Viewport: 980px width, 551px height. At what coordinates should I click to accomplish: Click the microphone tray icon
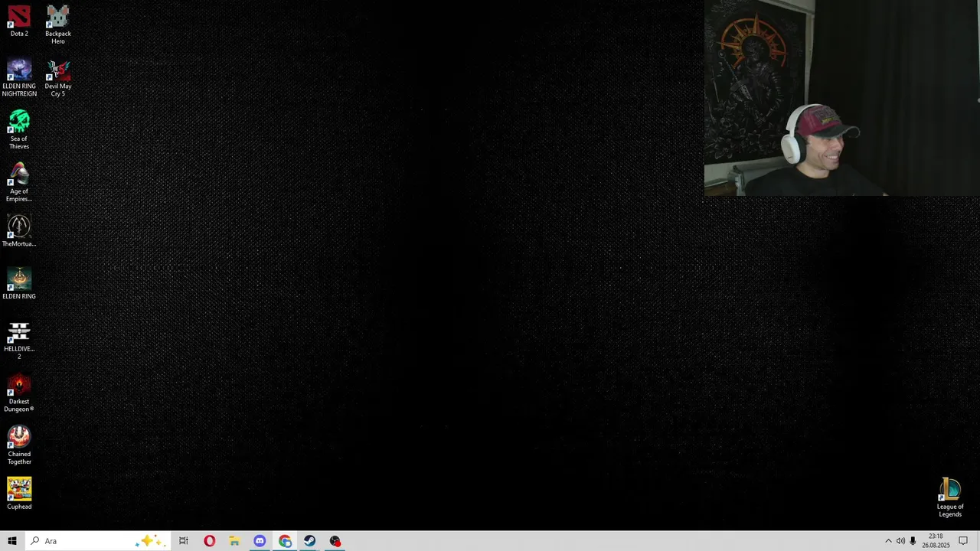pyautogui.click(x=913, y=541)
